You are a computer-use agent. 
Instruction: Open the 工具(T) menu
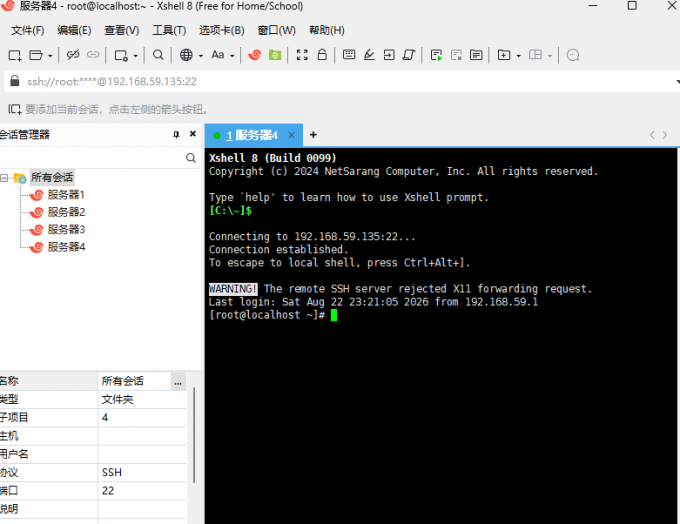pyautogui.click(x=169, y=30)
